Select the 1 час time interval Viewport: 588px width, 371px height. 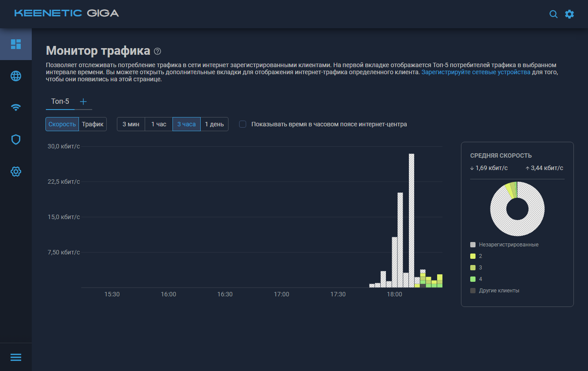tap(159, 124)
